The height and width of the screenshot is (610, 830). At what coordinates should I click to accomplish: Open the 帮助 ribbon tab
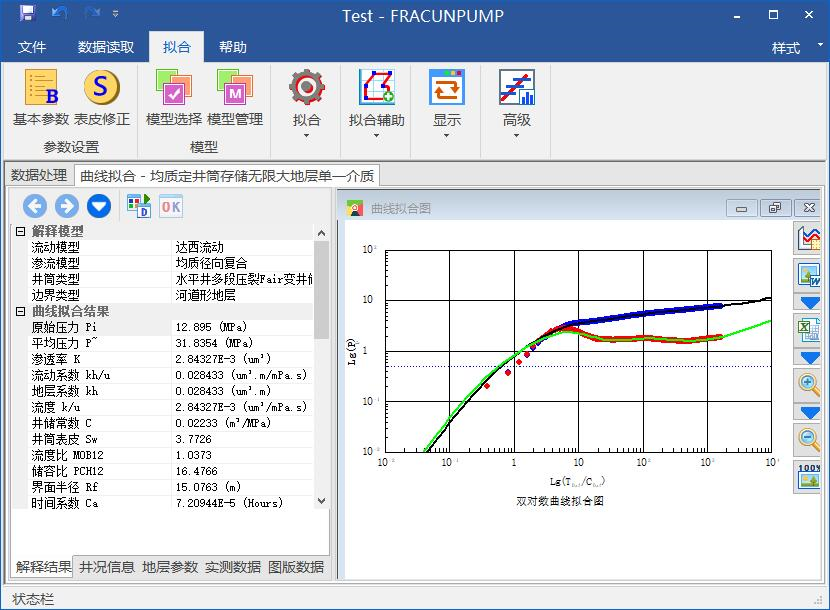233,47
